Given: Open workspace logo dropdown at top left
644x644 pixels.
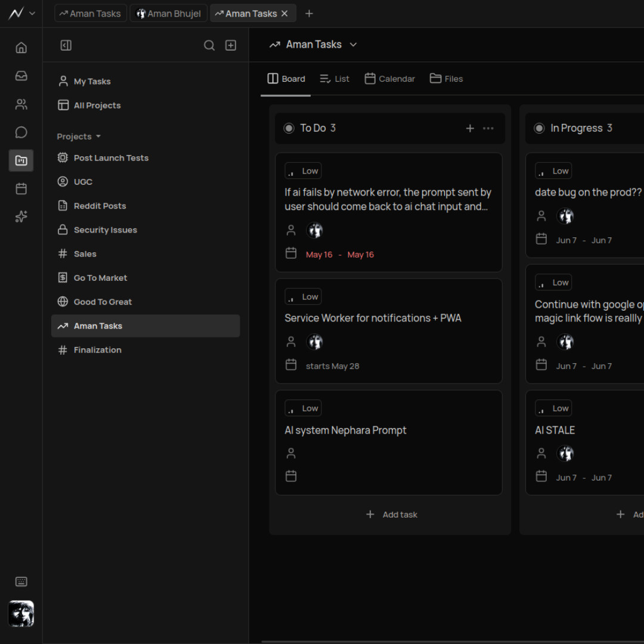Looking at the screenshot, I should pyautogui.click(x=22, y=14).
